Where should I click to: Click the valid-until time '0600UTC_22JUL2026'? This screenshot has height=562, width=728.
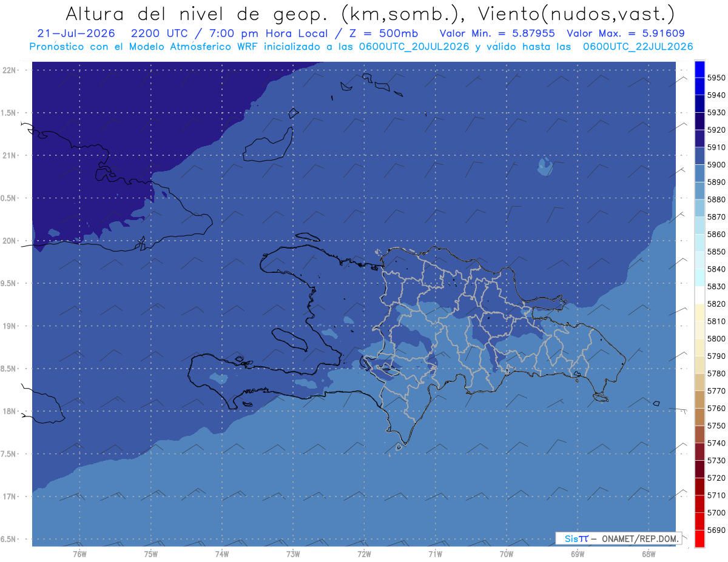638,47
